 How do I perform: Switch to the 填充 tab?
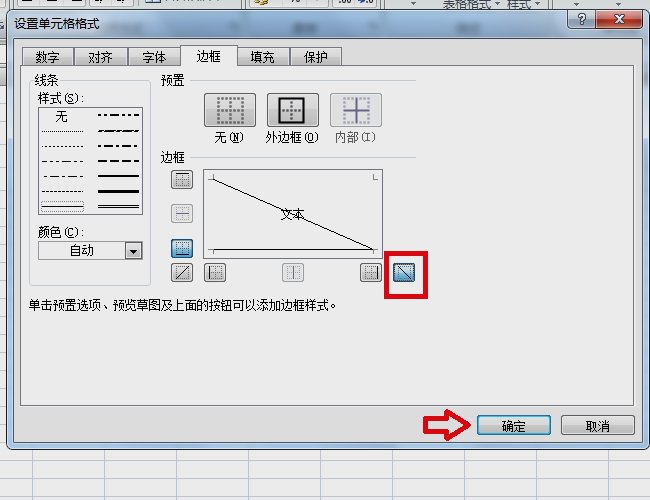(x=263, y=57)
